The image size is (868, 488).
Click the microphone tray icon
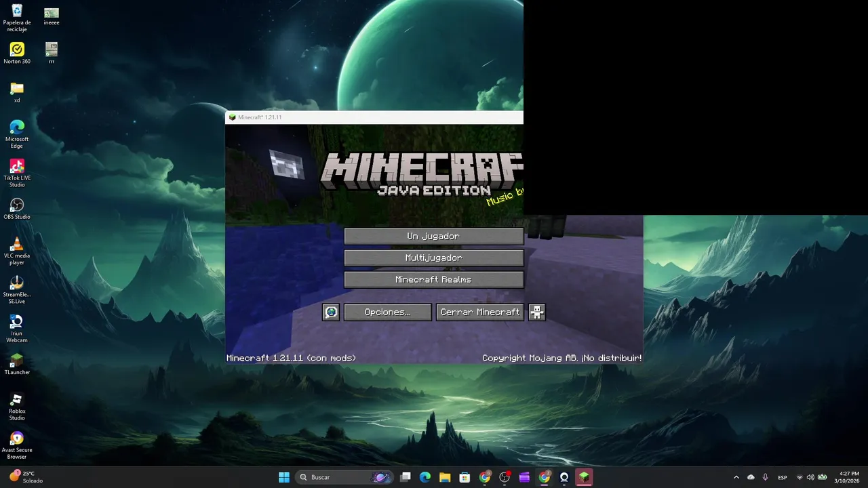(766, 477)
